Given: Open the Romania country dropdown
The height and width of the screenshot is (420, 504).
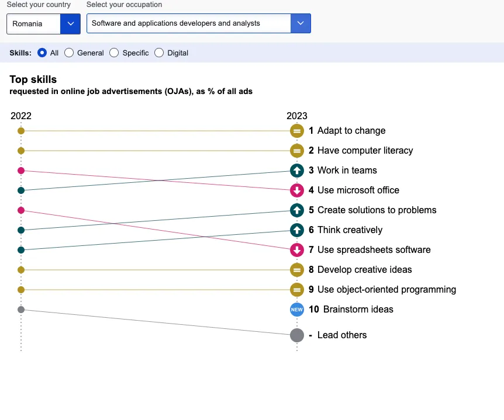Looking at the screenshot, I should tap(43, 24).
